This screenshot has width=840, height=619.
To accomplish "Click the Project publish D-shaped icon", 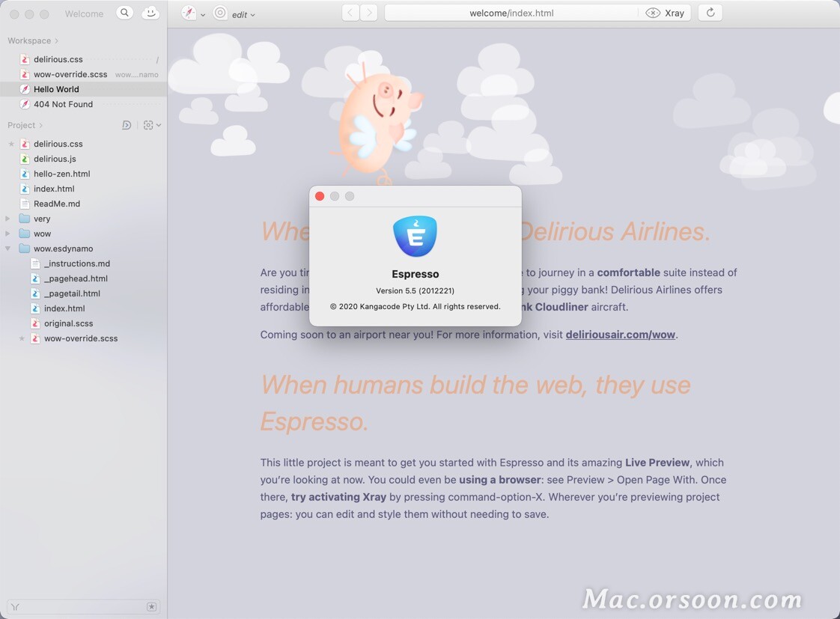I will (127, 125).
